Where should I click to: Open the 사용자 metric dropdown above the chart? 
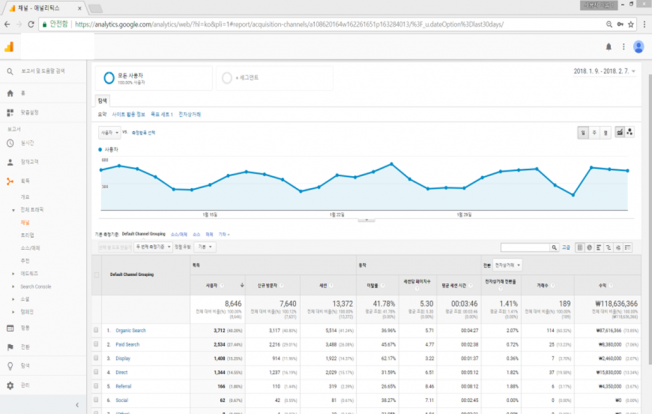click(x=110, y=133)
